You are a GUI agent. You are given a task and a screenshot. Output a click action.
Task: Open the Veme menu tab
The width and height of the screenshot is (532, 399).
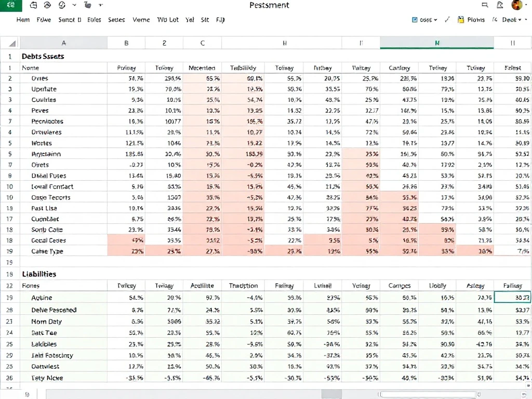[141, 20]
